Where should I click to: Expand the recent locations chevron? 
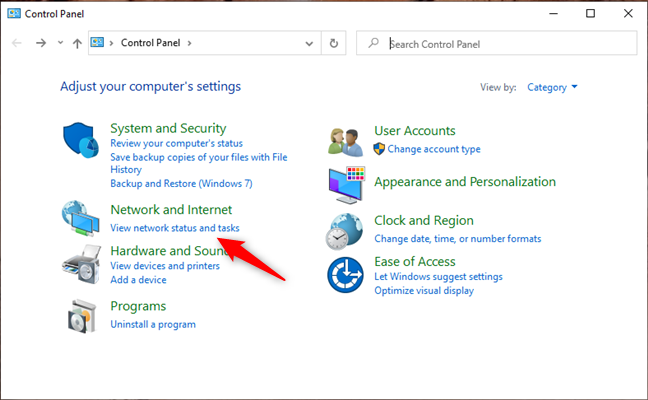60,43
